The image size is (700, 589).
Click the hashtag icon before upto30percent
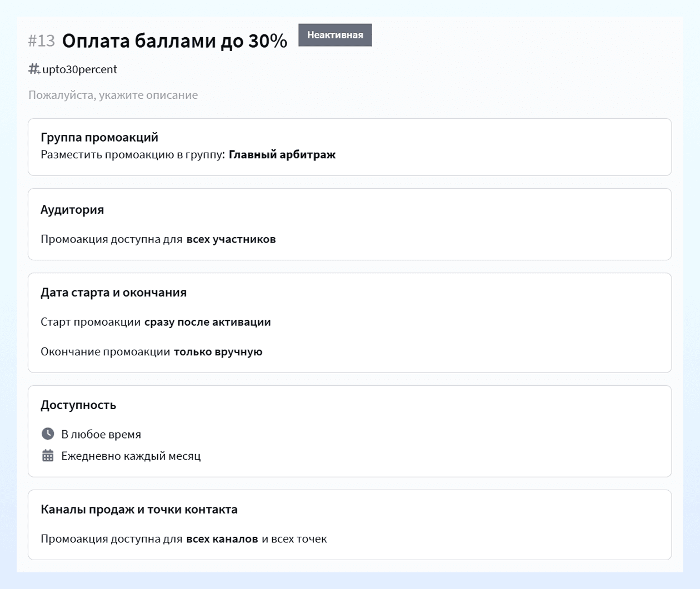pos(34,69)
